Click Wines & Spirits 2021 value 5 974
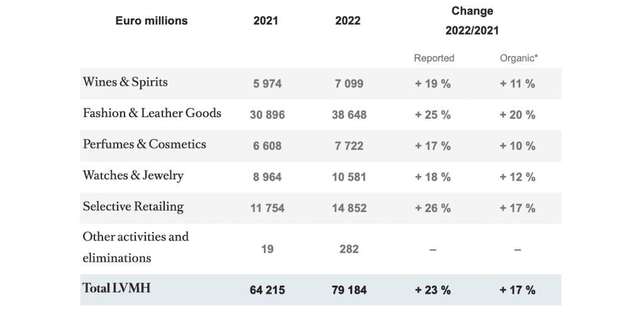 tap(267, 84)
